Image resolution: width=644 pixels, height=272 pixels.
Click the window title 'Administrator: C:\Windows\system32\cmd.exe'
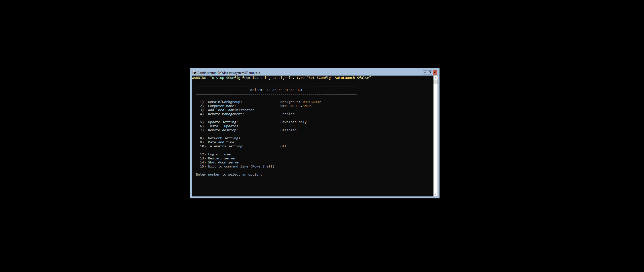point(228,73)
